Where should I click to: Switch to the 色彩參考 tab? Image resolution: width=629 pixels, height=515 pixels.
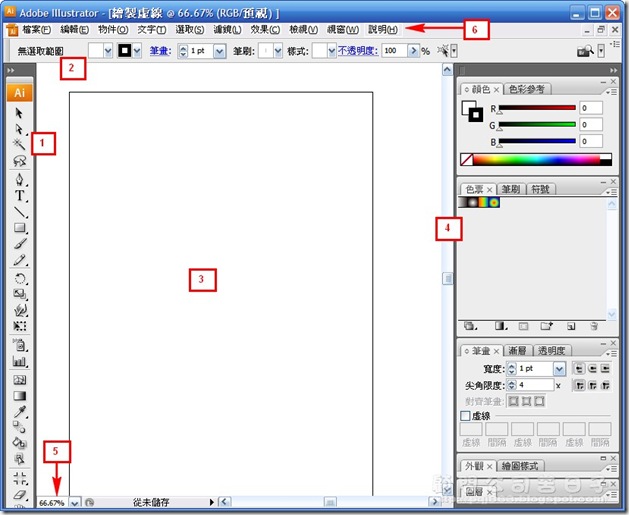click(x=527, y=89)
